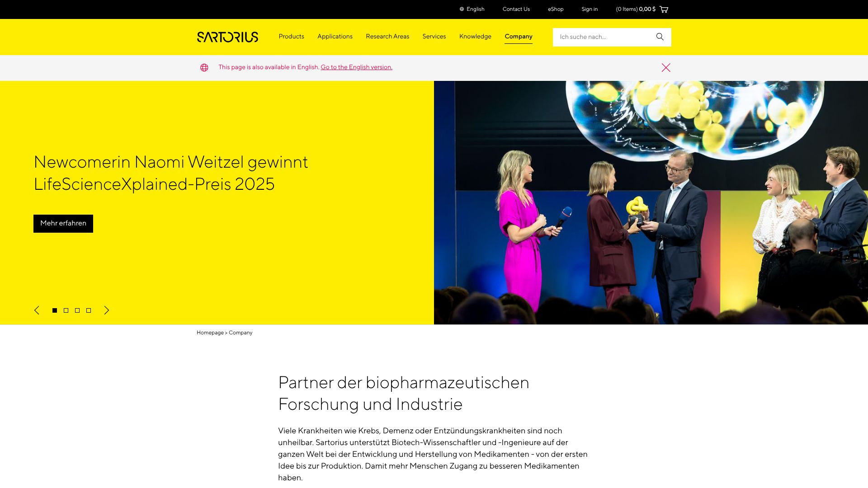Open the Services menu item
The height and width of the screenshot is (488, 868).
[x=434, y=37]
